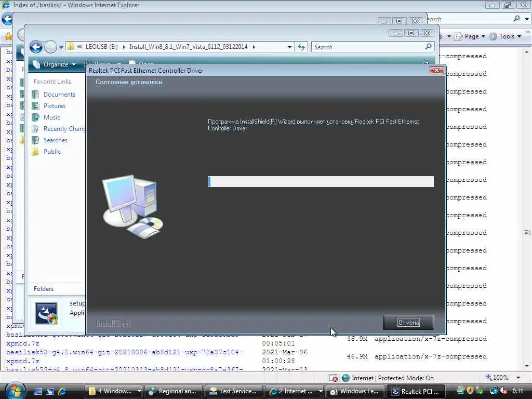Click the Forward arrow in the Explorer window
Screen dimensions: 532x399
pyautogui.click(x=50, y=47)
